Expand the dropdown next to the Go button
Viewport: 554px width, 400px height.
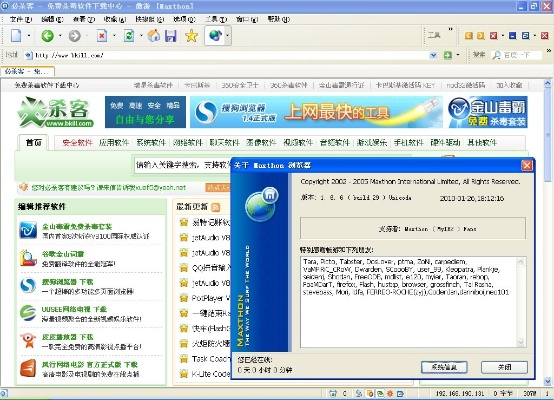click(458, 55)
